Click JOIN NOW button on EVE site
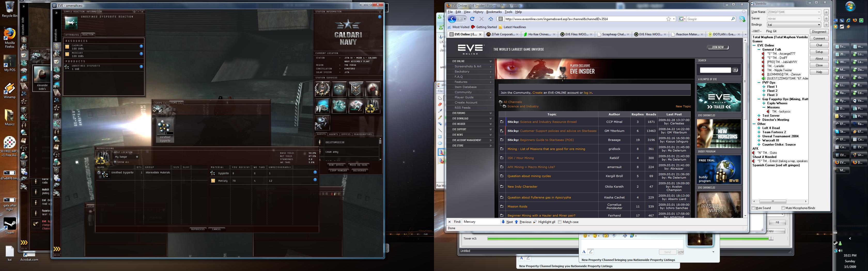 coord(718,47)
